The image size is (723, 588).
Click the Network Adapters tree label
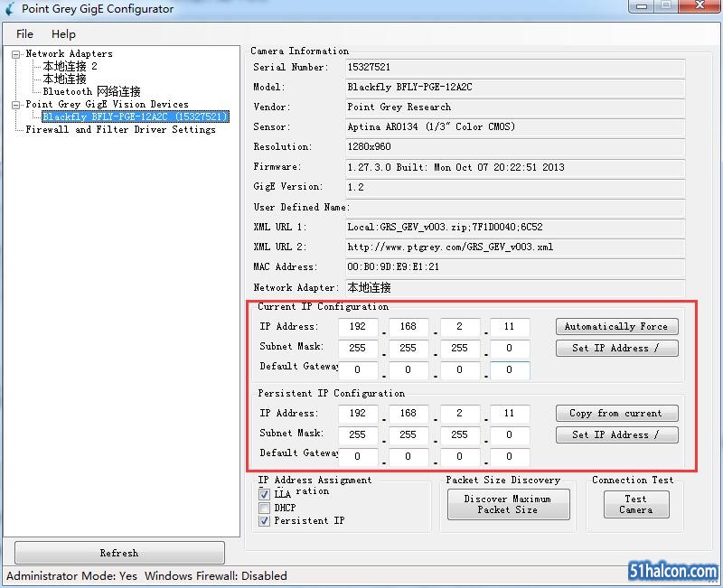[70, 54]
